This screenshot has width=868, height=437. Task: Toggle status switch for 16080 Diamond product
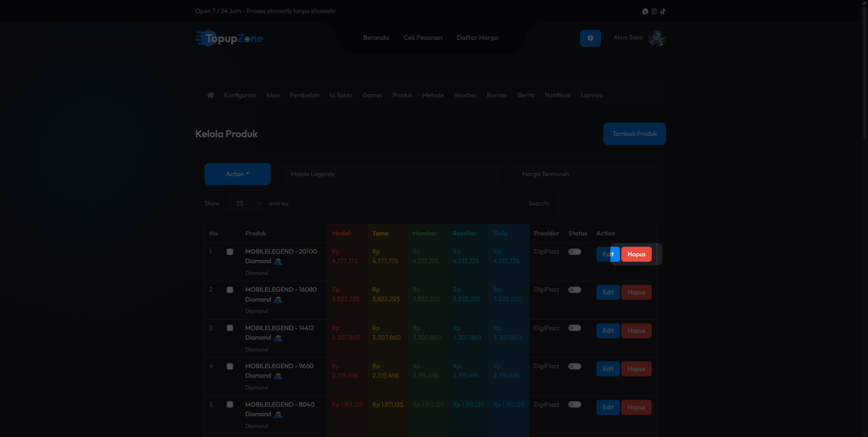pyautogui.click(x=575, y=290)
